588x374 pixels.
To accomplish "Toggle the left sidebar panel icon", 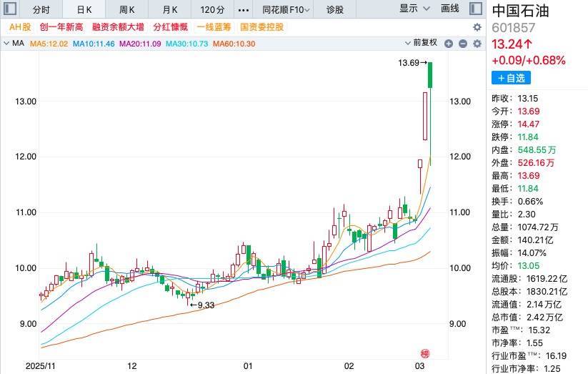I will point(7,10).
